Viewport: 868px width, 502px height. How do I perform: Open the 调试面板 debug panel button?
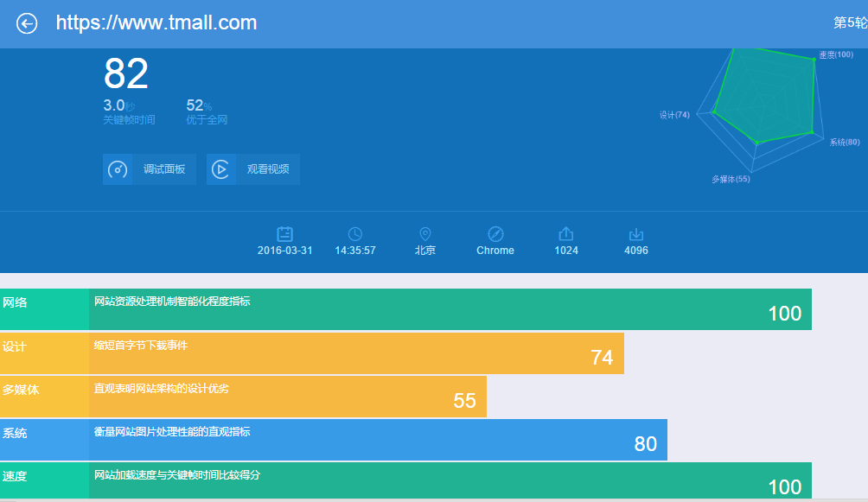(x=150, y=169)
